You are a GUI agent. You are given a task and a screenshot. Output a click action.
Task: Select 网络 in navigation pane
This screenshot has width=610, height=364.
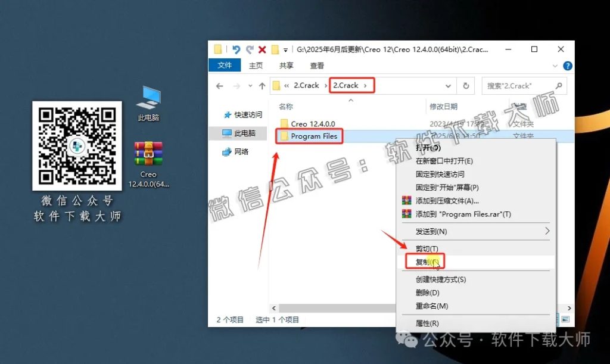coord(236,152)
